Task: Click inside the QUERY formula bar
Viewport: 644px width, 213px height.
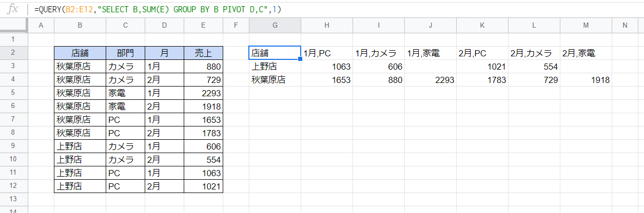Action: (x=336, y=9)
